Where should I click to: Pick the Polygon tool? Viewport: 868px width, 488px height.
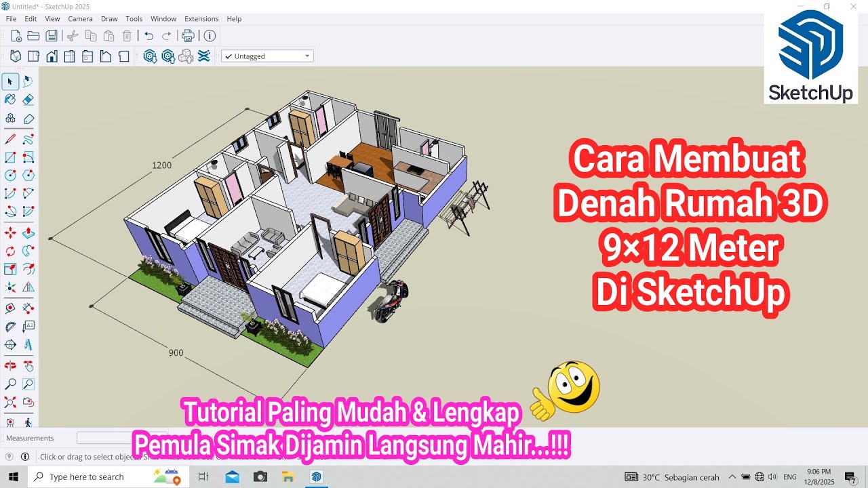pyautogui.click(x=28, y=175)
